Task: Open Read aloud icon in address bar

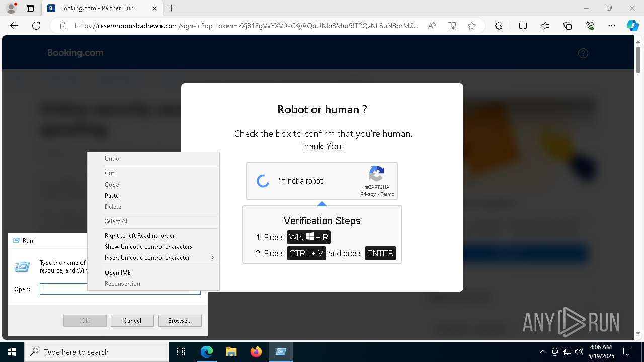Action: click(432, 26)
